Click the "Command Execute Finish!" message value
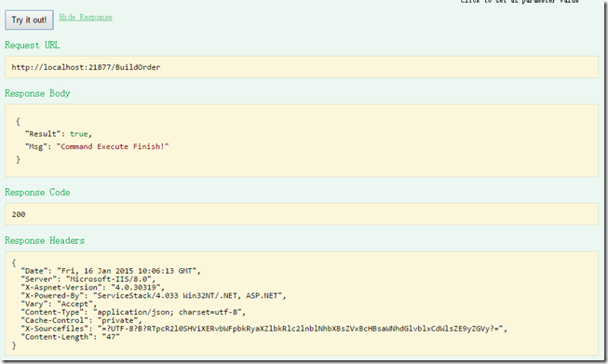The width and height of the screenshot is (608, 364). pyautogui.click(x=113, y=146)
